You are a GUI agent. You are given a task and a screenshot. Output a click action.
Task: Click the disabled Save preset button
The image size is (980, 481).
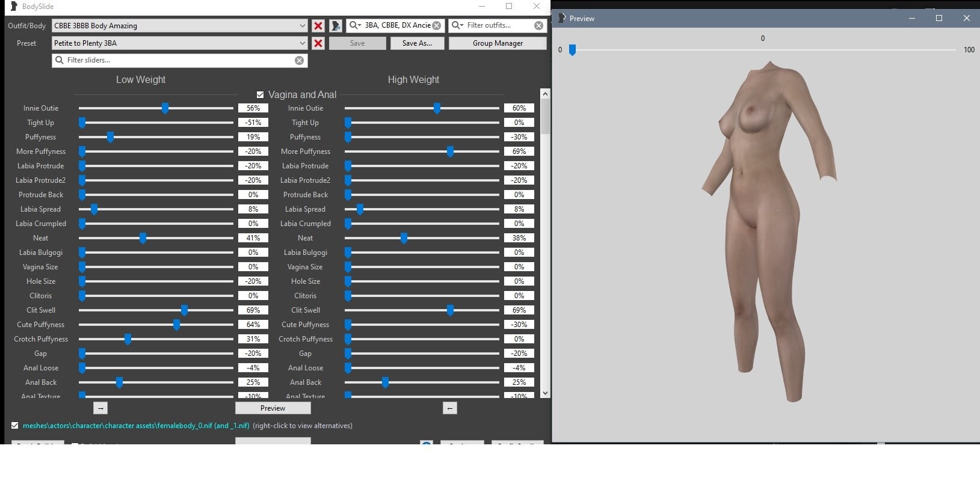(x=357, y=43)
